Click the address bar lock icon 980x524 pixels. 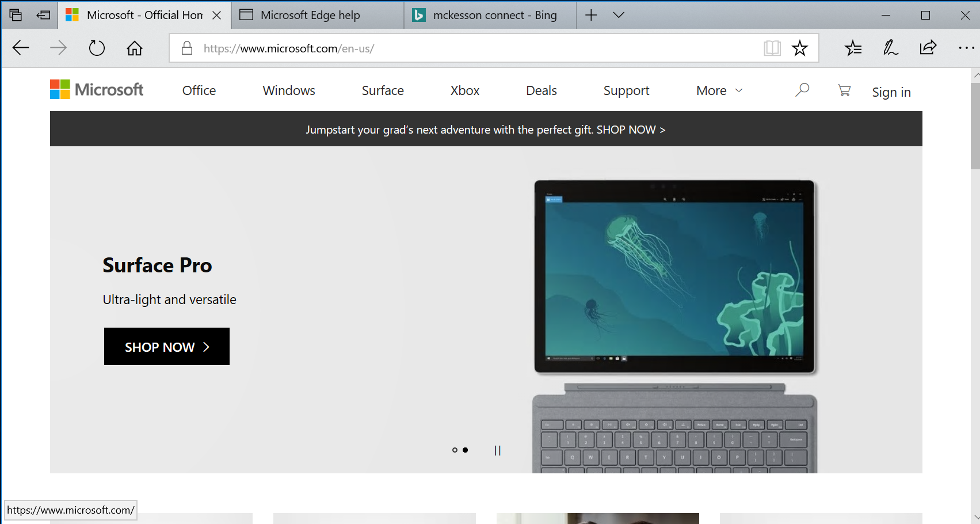186,48
